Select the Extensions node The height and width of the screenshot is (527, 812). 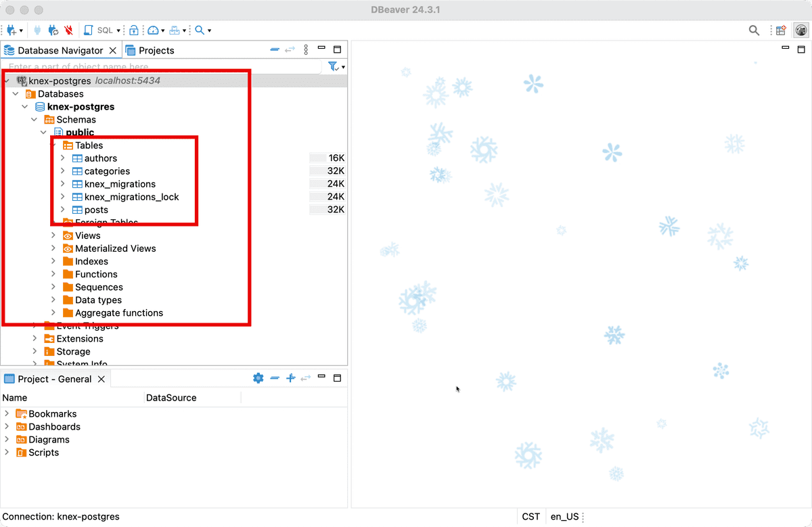(80, 338)
